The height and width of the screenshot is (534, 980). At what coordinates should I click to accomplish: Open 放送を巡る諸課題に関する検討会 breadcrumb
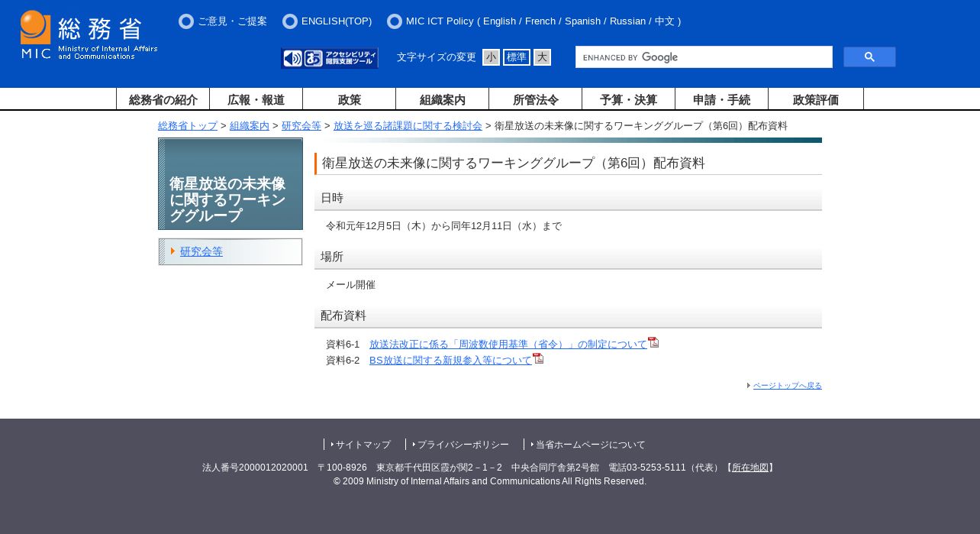coord(408,126)
